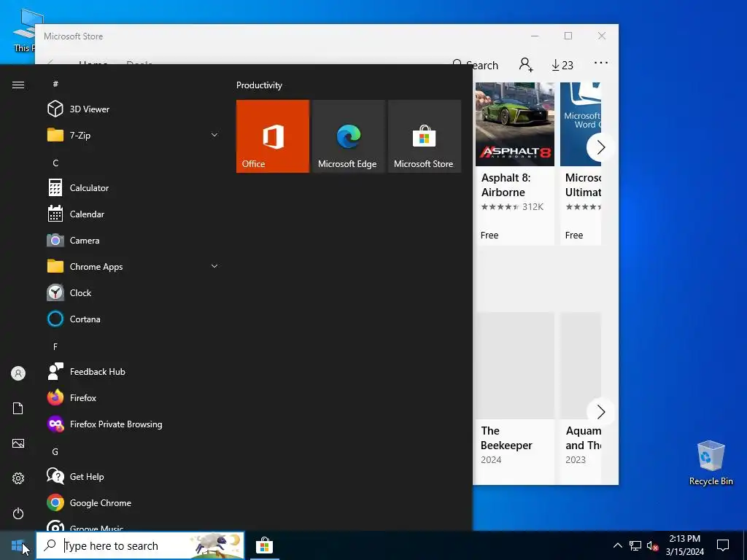747x560 pixels.
Task: Open the taskbar clock and date
Action: click(684, 545)
